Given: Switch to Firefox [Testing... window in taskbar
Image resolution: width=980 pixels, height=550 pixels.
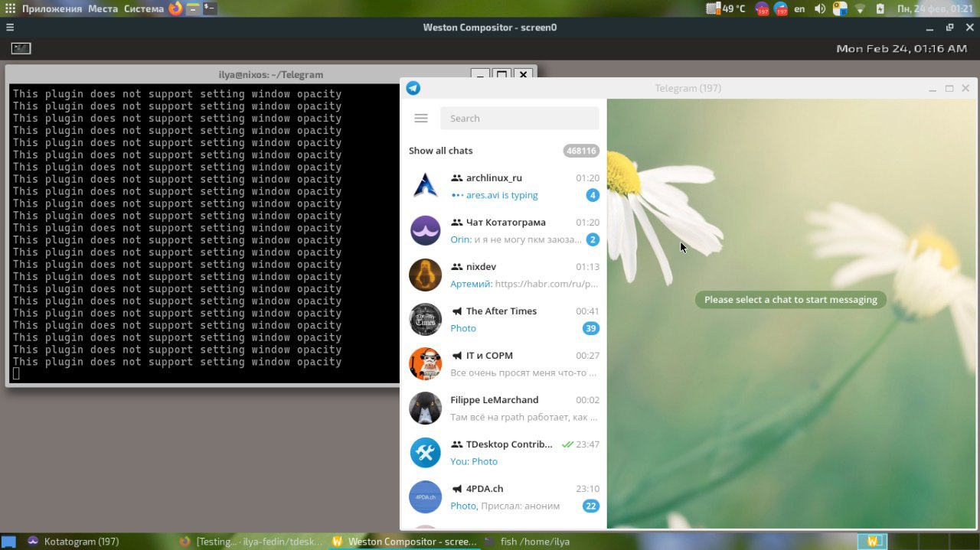Looking at the screenshot, I should tap(250, 541).
